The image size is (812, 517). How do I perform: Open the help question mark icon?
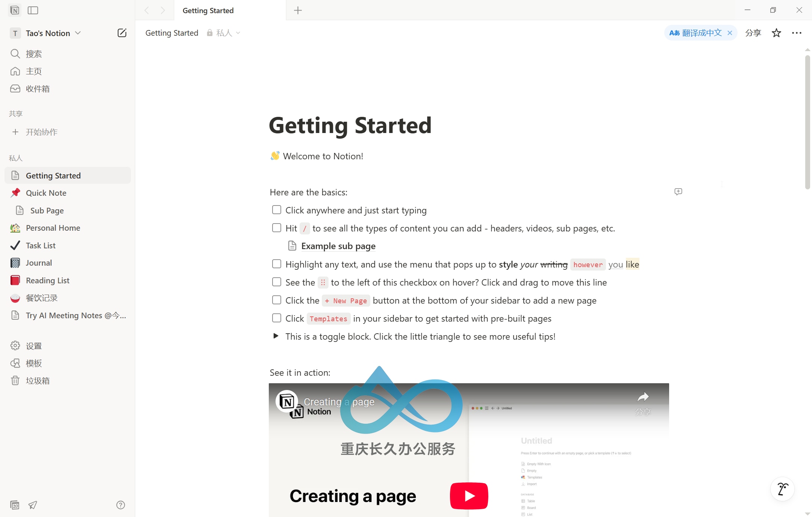coord(120,505)
